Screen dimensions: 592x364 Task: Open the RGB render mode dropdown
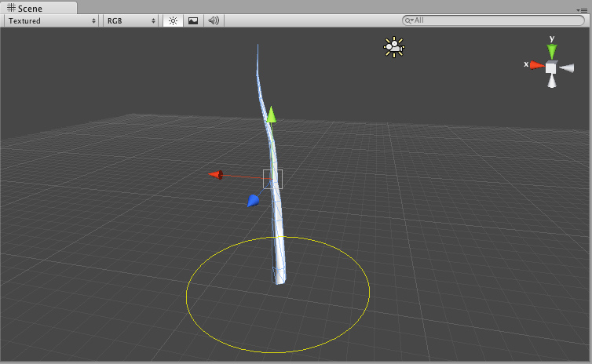point(130,20)
